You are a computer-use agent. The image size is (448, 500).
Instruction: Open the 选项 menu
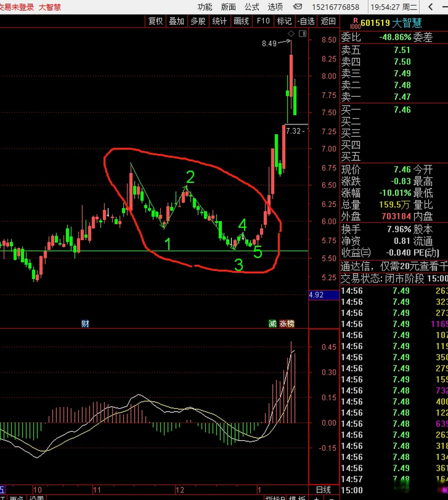[275, 7]
